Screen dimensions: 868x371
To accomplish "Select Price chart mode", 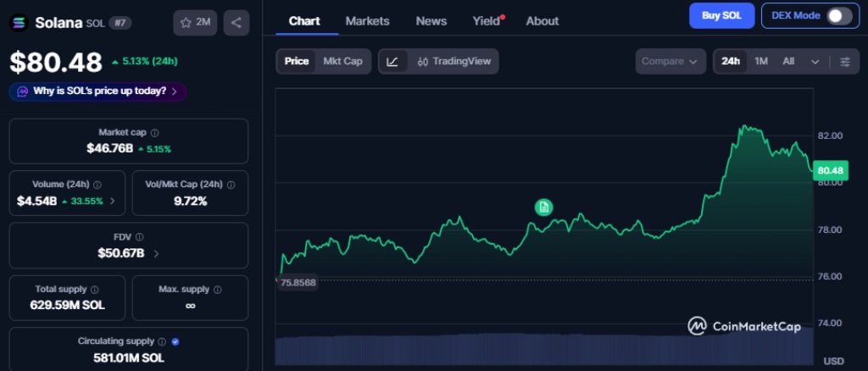I will (x=296, y=61).
